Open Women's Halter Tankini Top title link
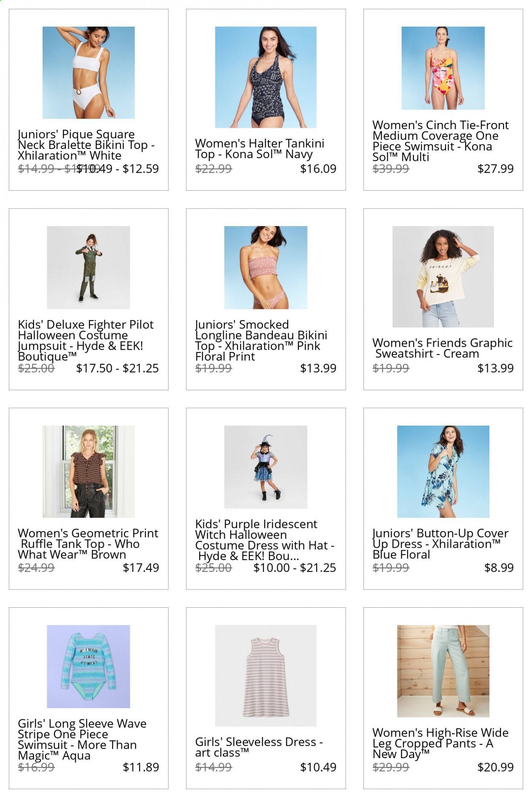This screenshot has height=798, width=532. 260,149
